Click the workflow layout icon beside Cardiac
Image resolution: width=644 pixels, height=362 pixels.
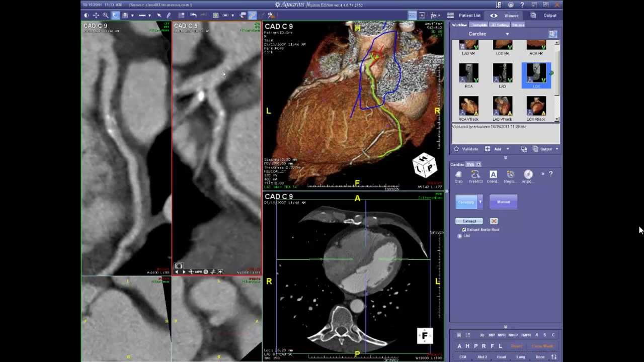(x=553, y=34)
